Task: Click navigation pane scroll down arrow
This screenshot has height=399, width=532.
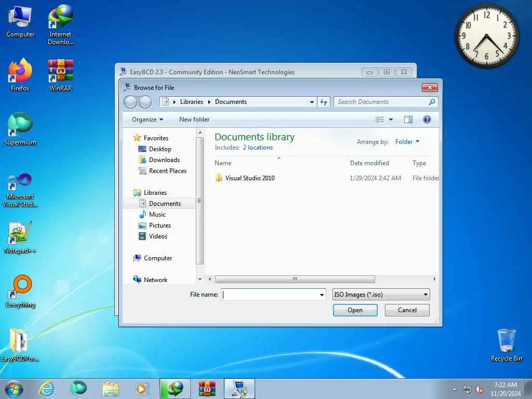Action: (x=200, y=279)
